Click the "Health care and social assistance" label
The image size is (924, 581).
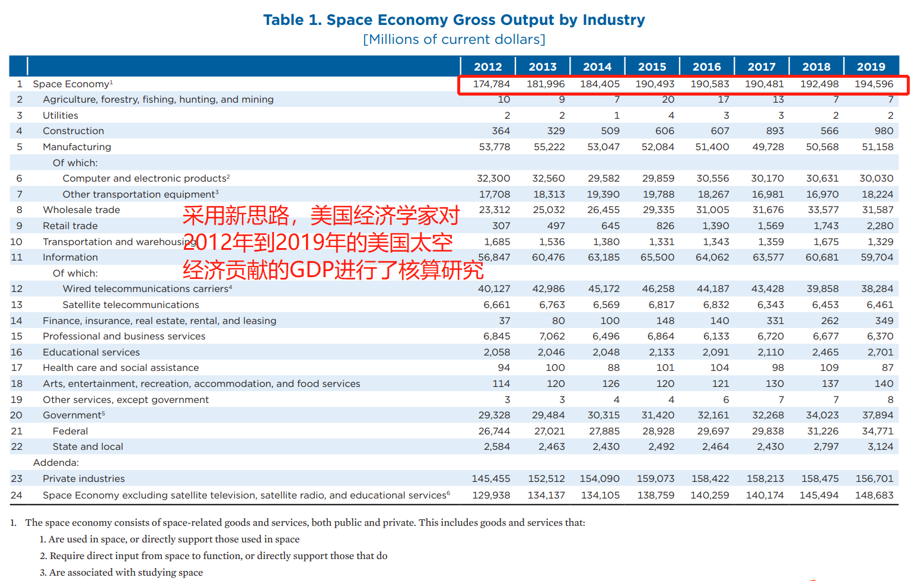(120, 368)
